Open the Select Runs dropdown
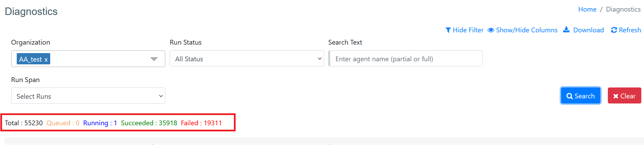644x145 pixels. [x=88, y=96]
